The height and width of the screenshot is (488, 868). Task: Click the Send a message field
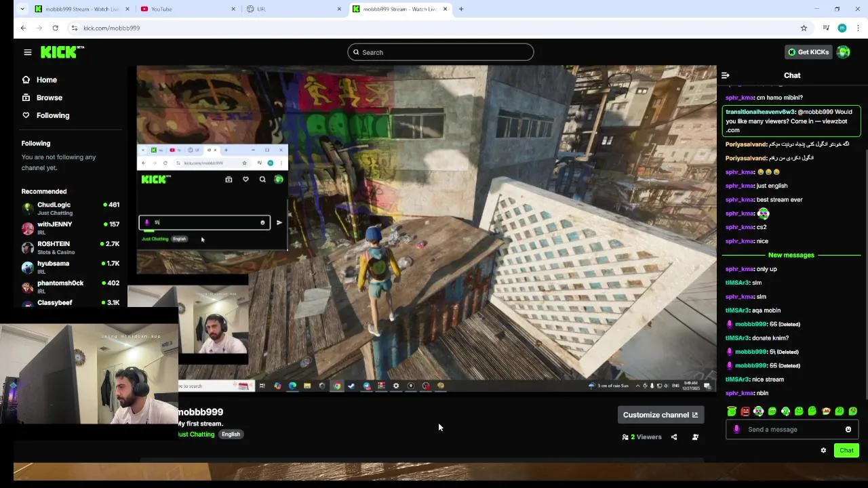point(792,429)
